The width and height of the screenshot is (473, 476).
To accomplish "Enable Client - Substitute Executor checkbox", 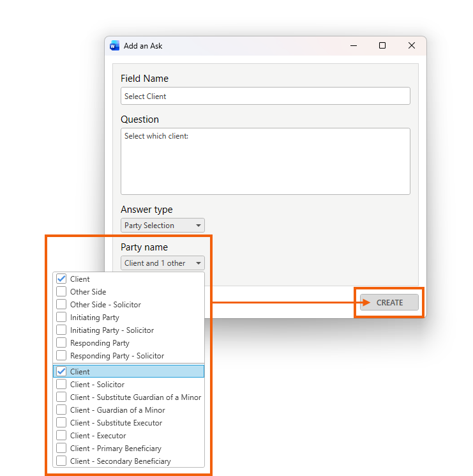I will (x=61, y=423).
